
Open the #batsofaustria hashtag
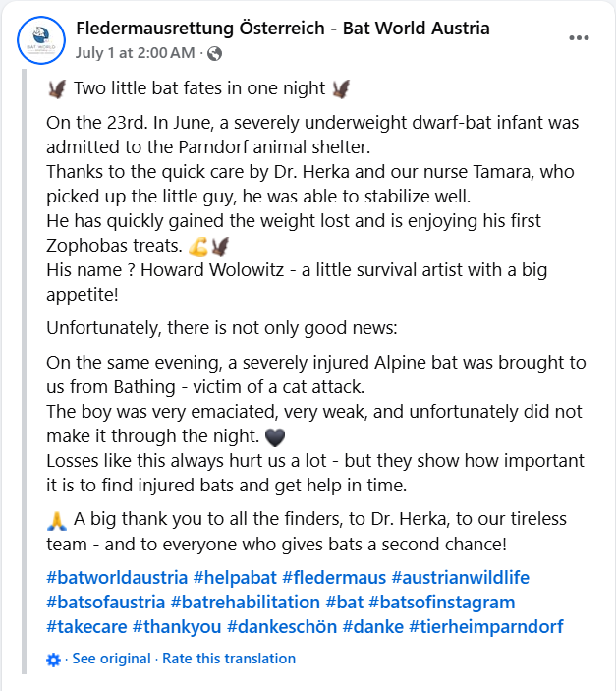click(106, 602)
